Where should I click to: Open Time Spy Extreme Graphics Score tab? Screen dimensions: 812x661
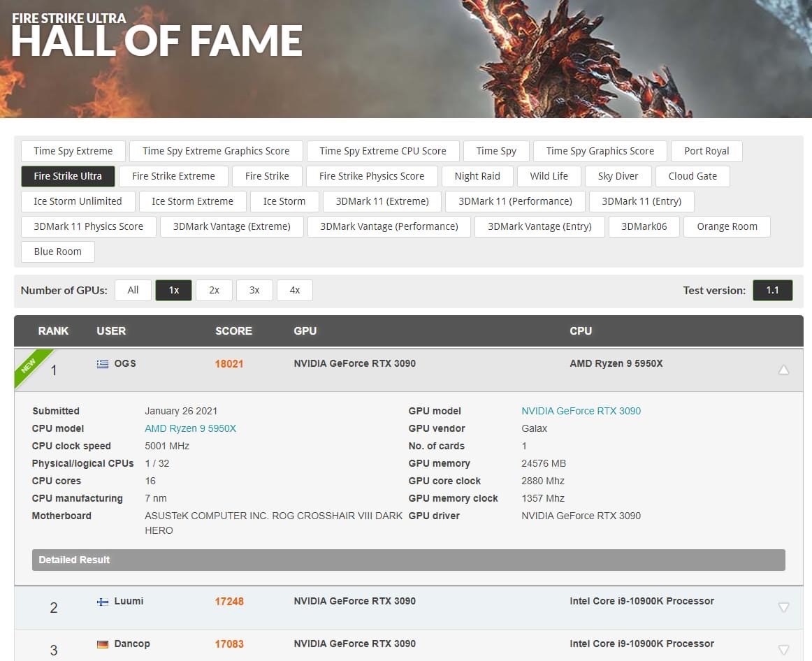(216, 151)
